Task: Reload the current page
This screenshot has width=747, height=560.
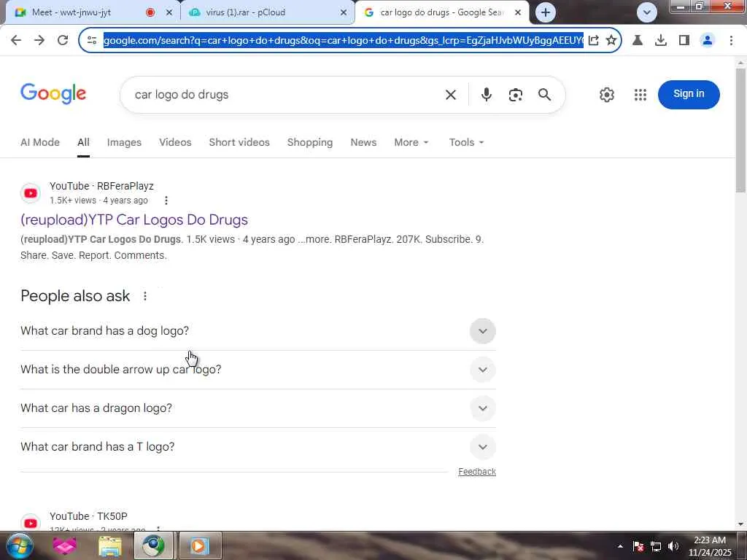Action: 63,41
